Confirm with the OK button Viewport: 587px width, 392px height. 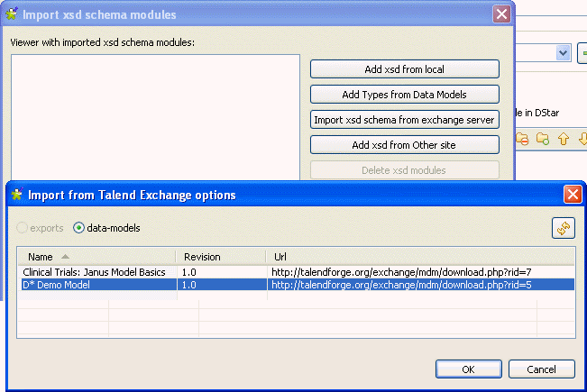pyautogui.click(x=469, y=369)
